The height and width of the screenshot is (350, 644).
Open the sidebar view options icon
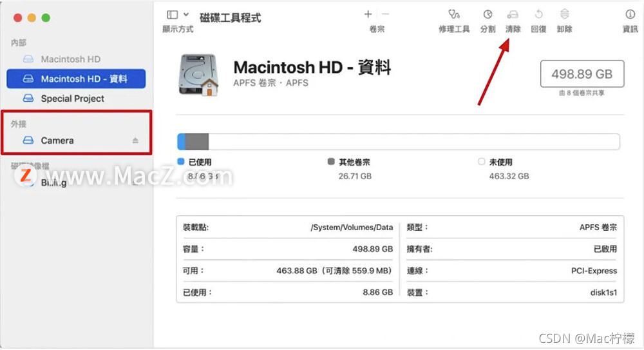[x=172, y=15]
